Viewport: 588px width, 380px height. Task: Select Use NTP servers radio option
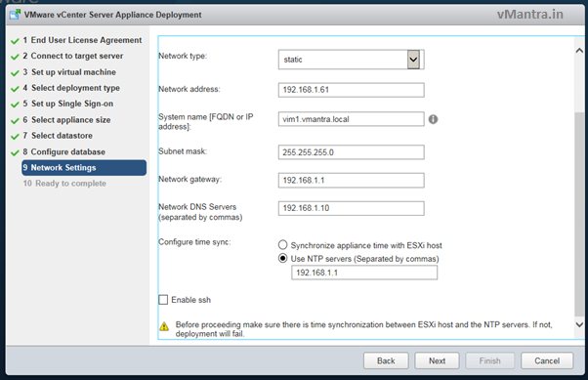tap(282, 259)
